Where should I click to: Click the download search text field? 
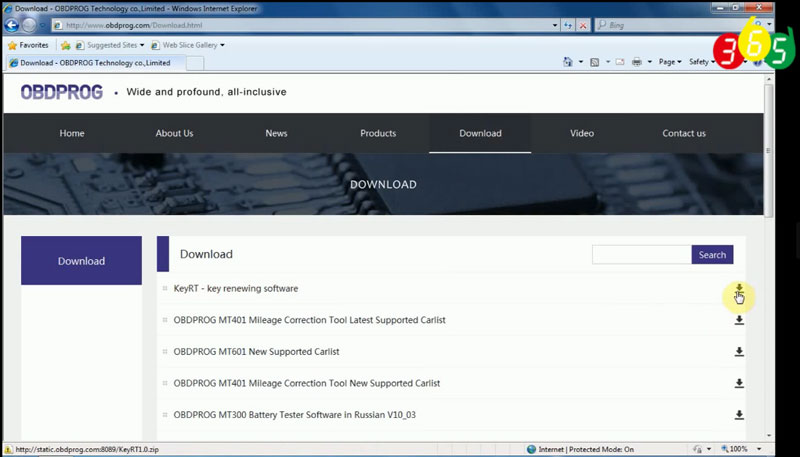click(642, 255)
